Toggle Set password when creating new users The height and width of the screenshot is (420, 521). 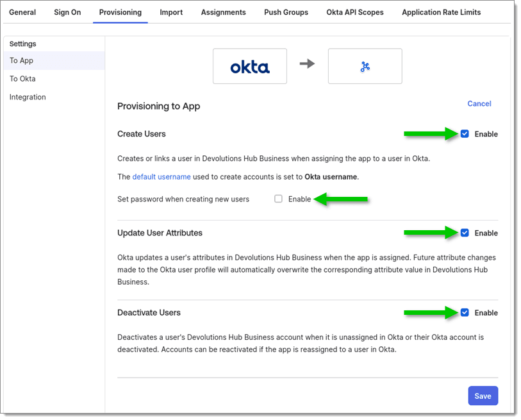279,199
